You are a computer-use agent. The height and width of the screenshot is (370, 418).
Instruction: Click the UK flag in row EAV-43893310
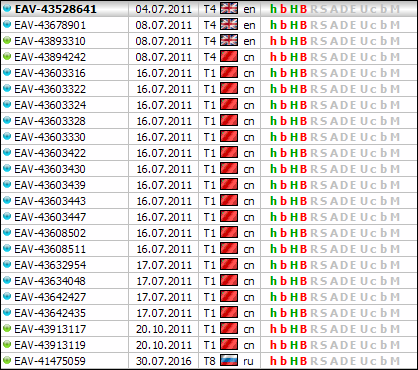tap(229, 40)
